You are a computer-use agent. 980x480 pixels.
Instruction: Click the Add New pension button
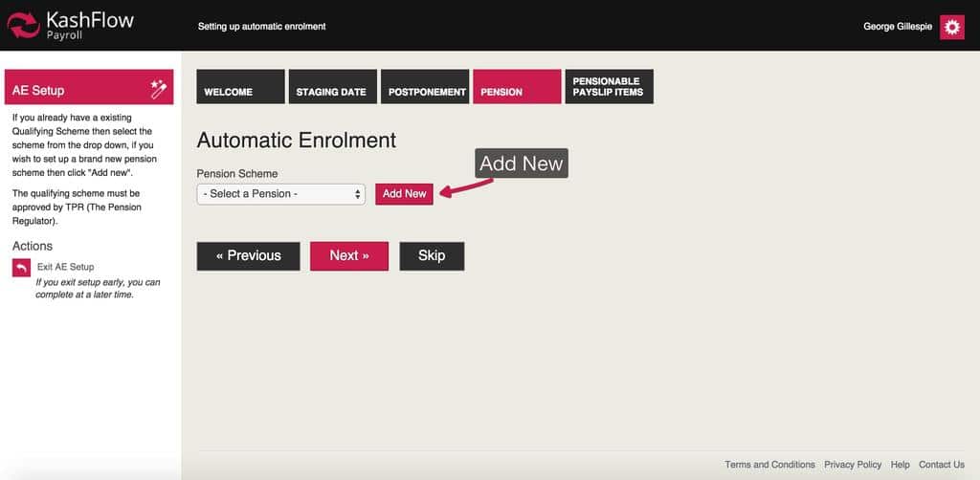[404, 194]
